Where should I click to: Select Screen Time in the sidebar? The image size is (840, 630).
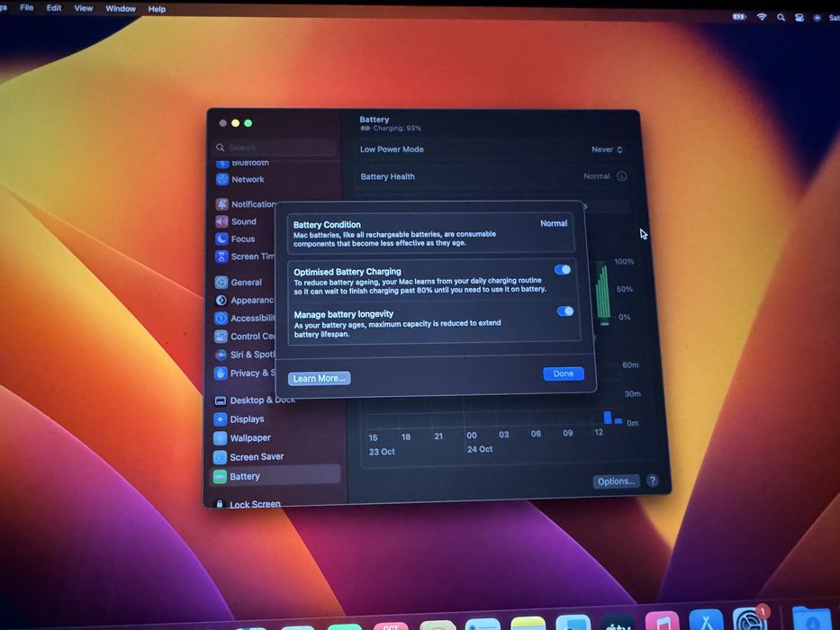(x=245, y=256)
